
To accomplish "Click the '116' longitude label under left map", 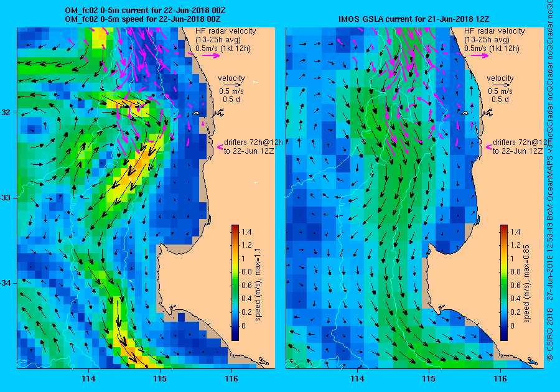I will pyautogui.click(x=231, y=379).
